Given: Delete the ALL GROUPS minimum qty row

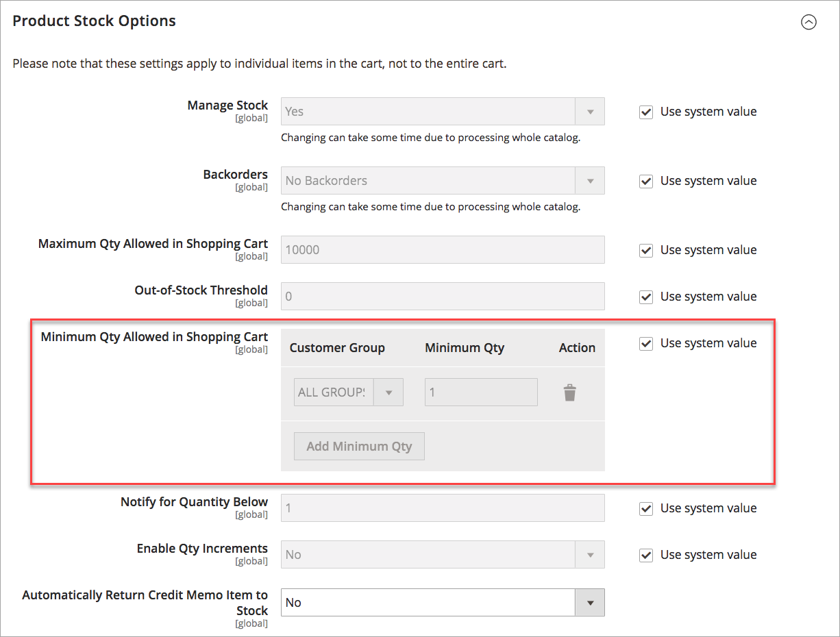Looking at the screenshot, I should (x=570, y=392).
